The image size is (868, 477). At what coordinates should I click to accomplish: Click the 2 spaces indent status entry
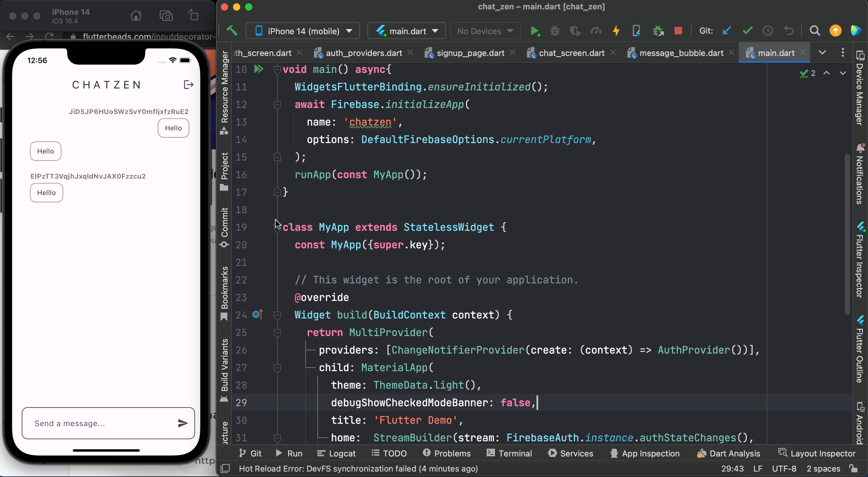[823, 469]
